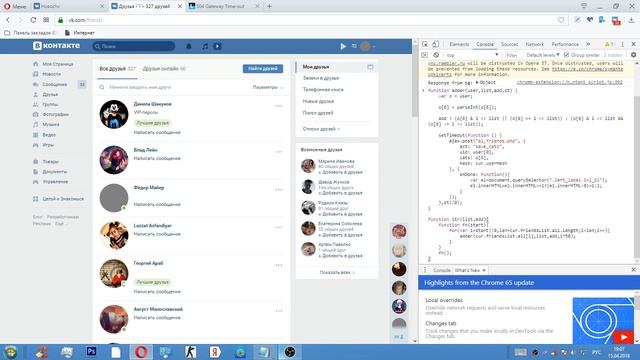
Task: Select the DevTools inspect element icon
Action: click(x=425, y=44)
